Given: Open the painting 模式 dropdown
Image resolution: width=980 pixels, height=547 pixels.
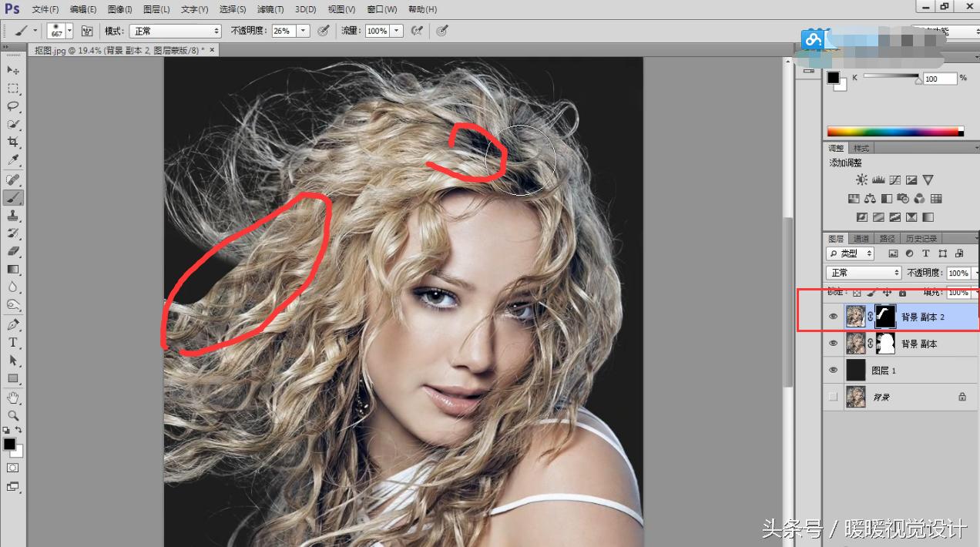Looking at the screenshot, I should (175, 31).
